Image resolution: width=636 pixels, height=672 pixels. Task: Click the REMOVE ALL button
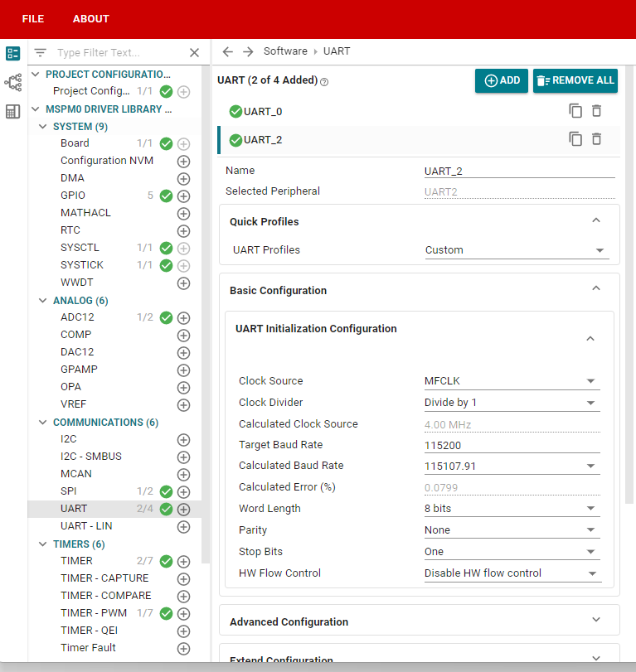coord(575,80)
